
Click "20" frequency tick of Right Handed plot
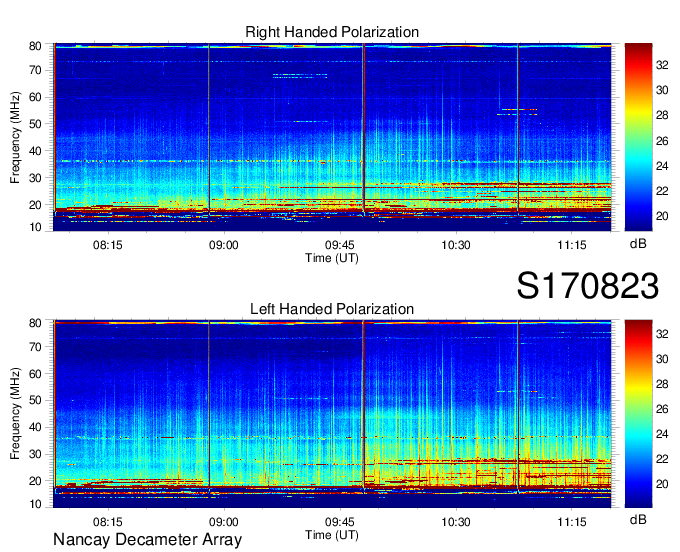pyautogui.click(x=35, y=205)
